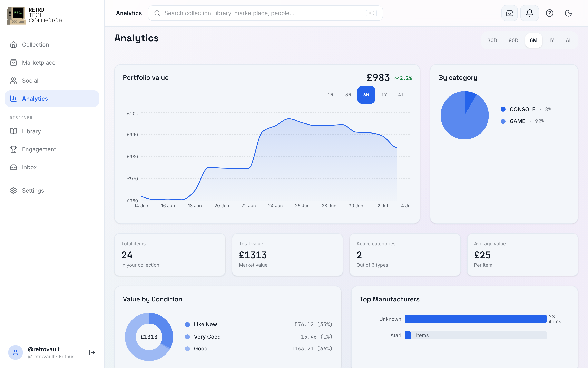
Task: Click the '1163.21 (66%)' value
Action: point(312,349)
